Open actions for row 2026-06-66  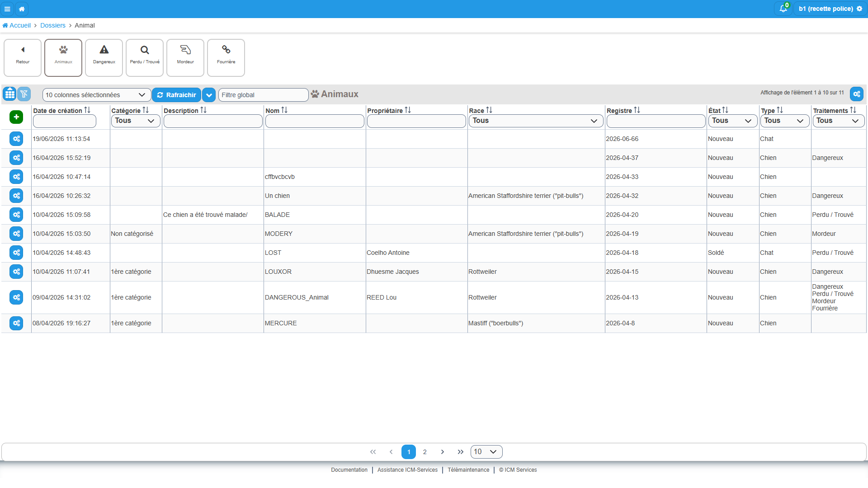coord(16,139)
